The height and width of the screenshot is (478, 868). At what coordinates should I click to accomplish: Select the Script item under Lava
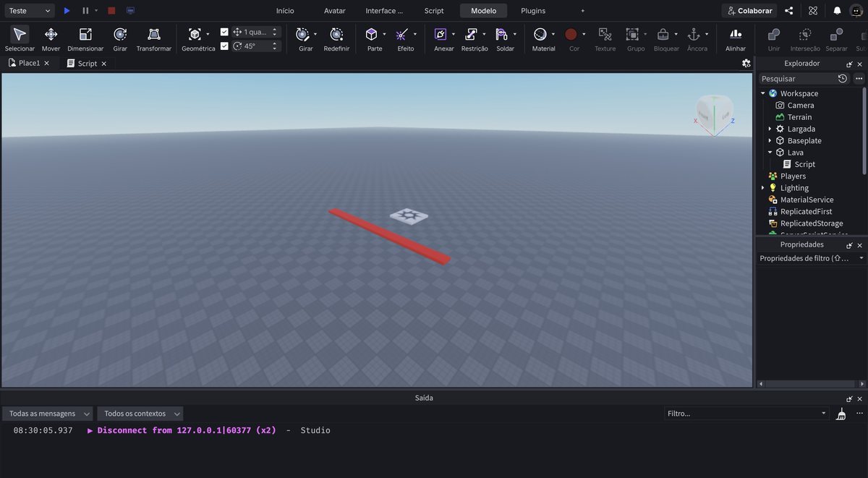tap(804, 164)
